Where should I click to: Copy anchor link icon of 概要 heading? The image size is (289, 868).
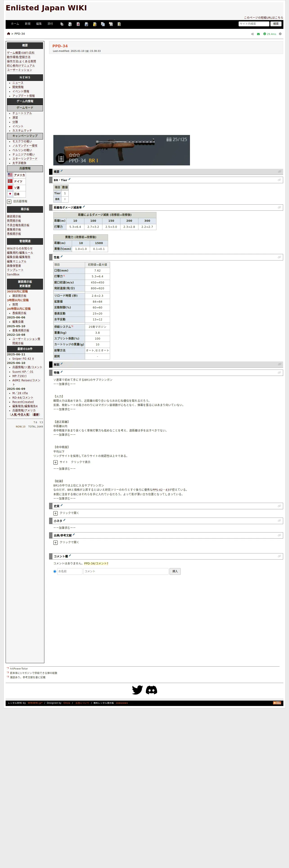click(279, 171)
